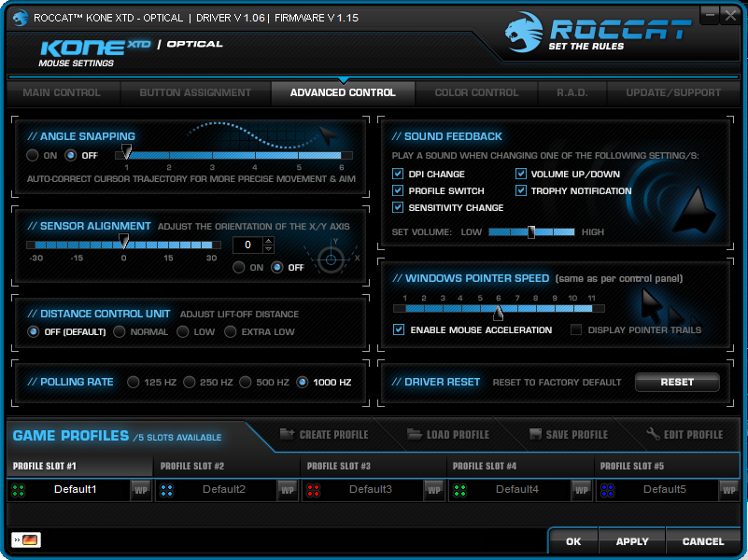
Task: Click the red Default3 profile color icon
Action: click(312, 490)
